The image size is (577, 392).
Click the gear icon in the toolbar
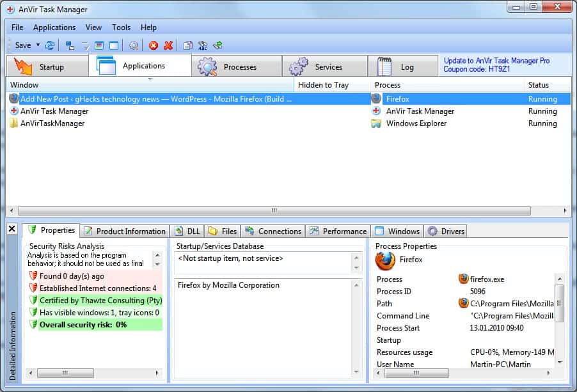pyautogui.click(x=134, y=45)
